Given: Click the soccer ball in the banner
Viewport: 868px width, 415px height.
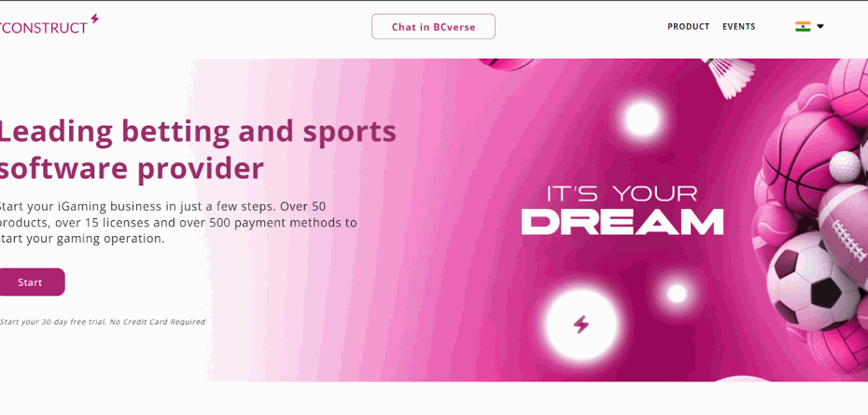Looking at the screenshot, I should (813, 281).
